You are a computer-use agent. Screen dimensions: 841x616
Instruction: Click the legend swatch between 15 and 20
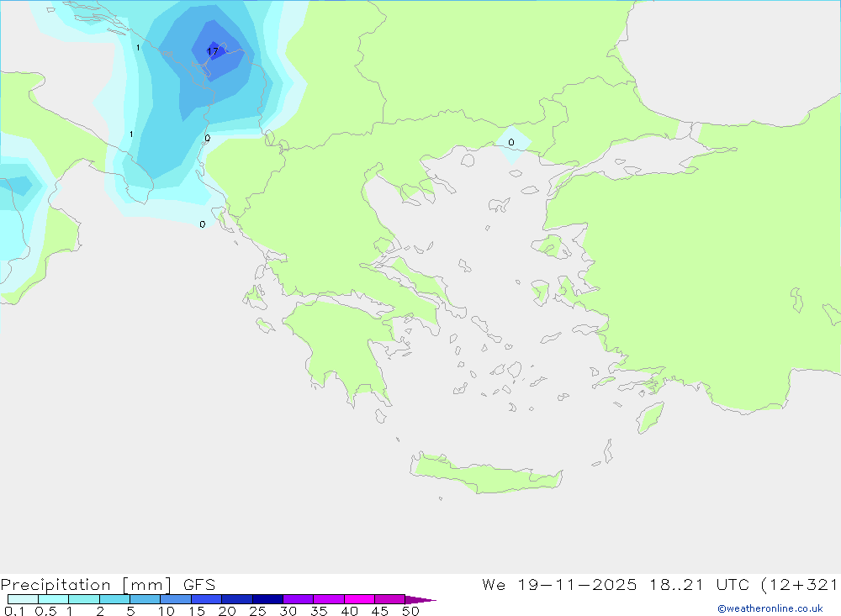pos(207,599)
